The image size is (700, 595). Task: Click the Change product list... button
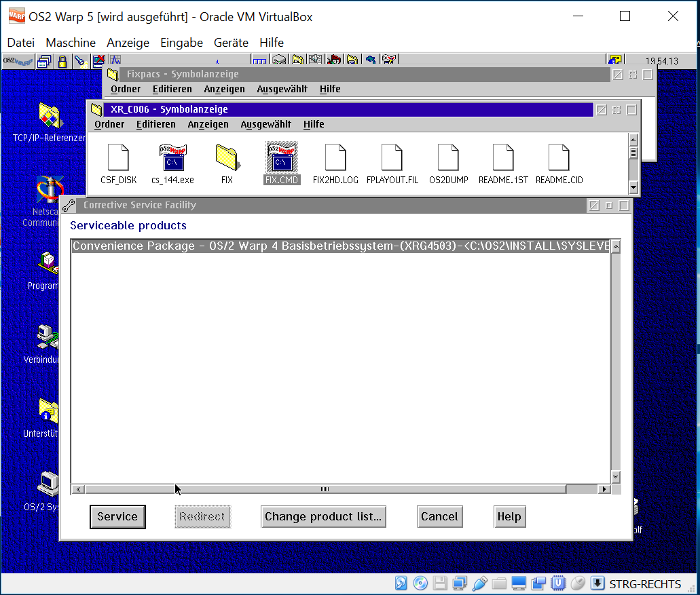323,517
